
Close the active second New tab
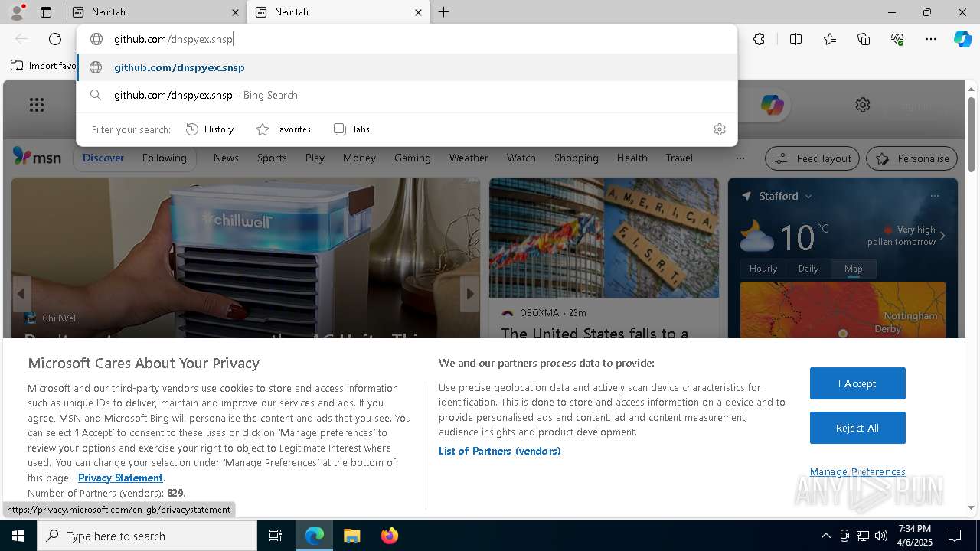click(418, 12)
